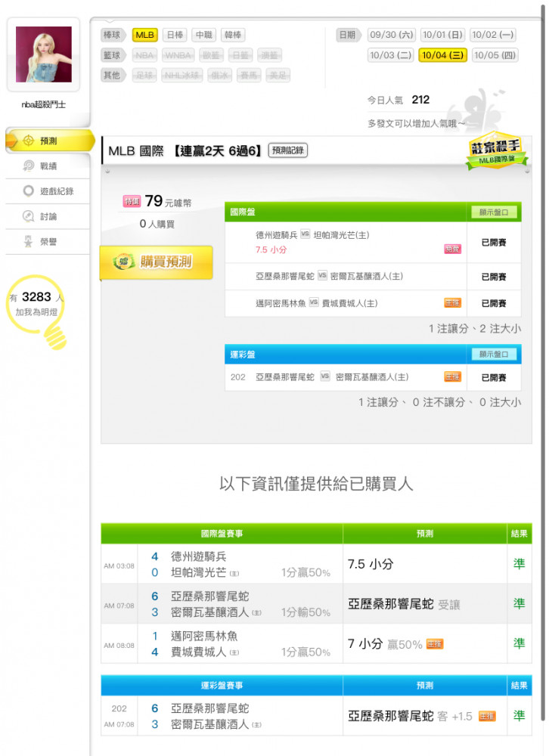
Task: Select the 韓棒 league filter
Action: (x=233, y=35)
